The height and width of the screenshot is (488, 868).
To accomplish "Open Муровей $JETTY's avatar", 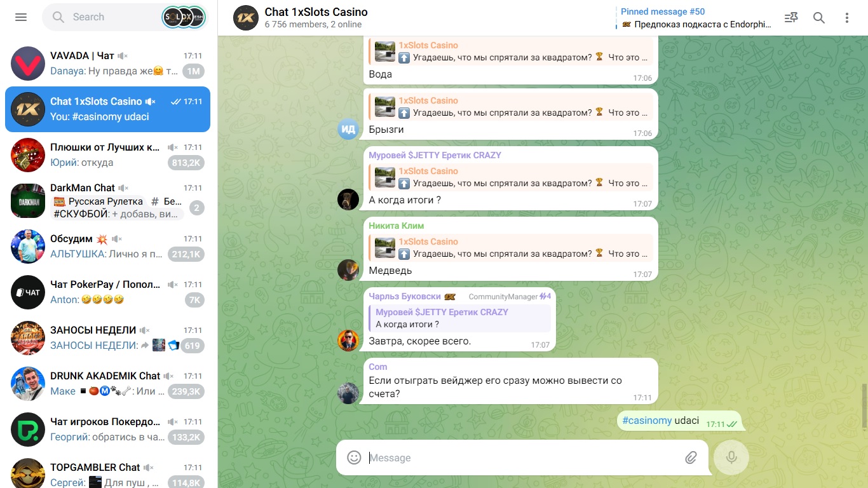I will pos(348,200).
